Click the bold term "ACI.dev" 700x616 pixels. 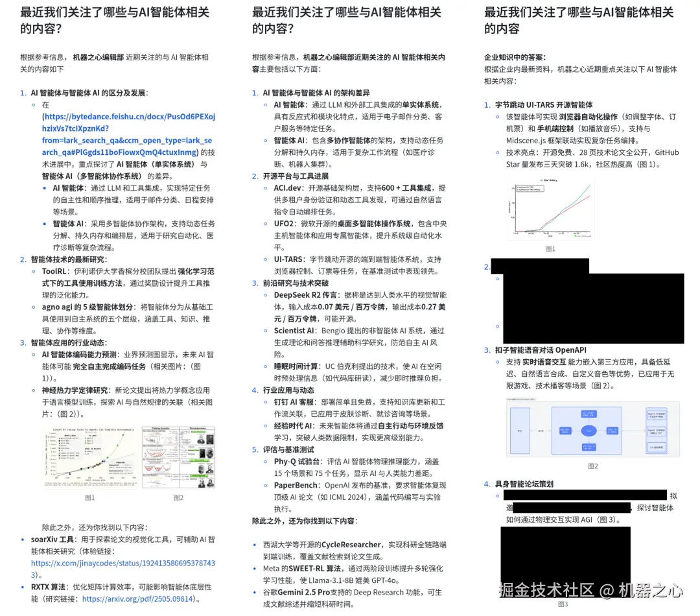(288, 188)
